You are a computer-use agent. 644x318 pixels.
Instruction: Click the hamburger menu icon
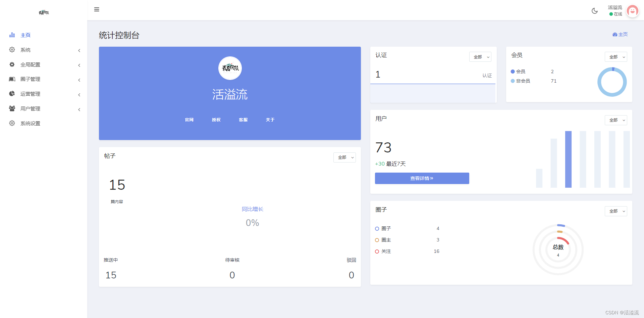tap(97, 9)
